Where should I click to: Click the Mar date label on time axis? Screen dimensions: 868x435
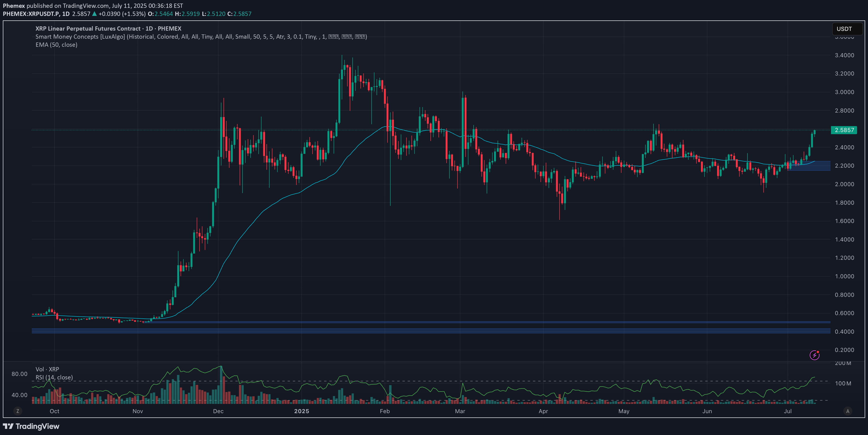[x=460, y=411]
